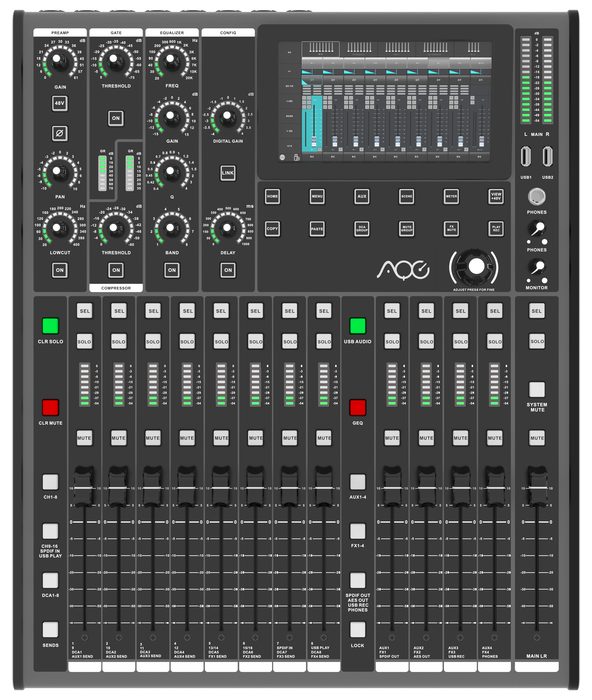Screen dimensions: 592x700
Task: Select the DCA1-8 fader layer button
Action: [x=50, y=580]
